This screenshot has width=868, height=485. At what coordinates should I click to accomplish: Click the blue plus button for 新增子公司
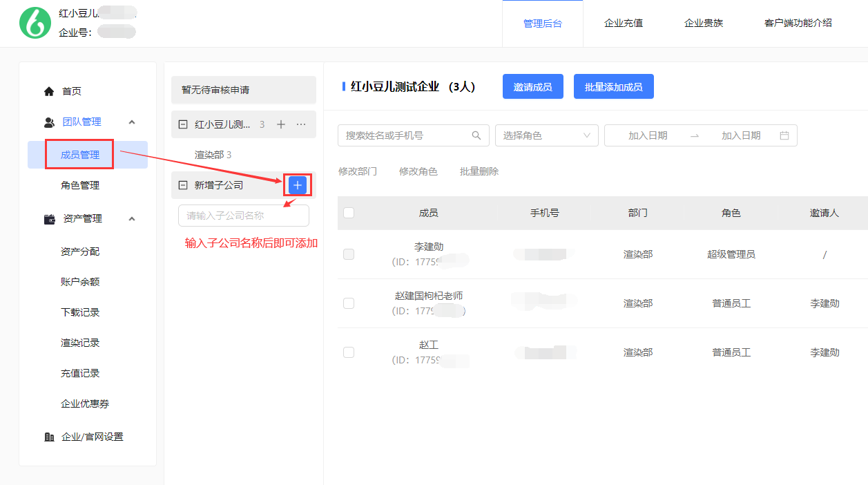pos(298,185)
